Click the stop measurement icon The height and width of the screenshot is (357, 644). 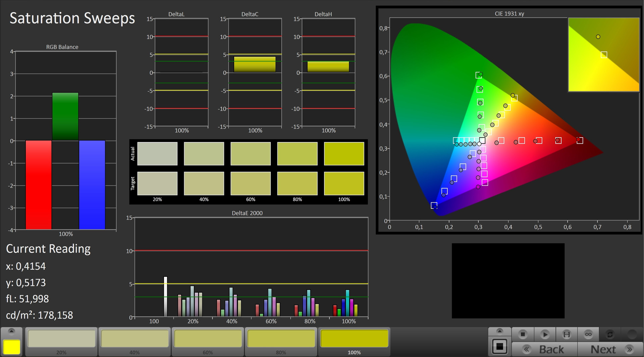coord(523,334)
